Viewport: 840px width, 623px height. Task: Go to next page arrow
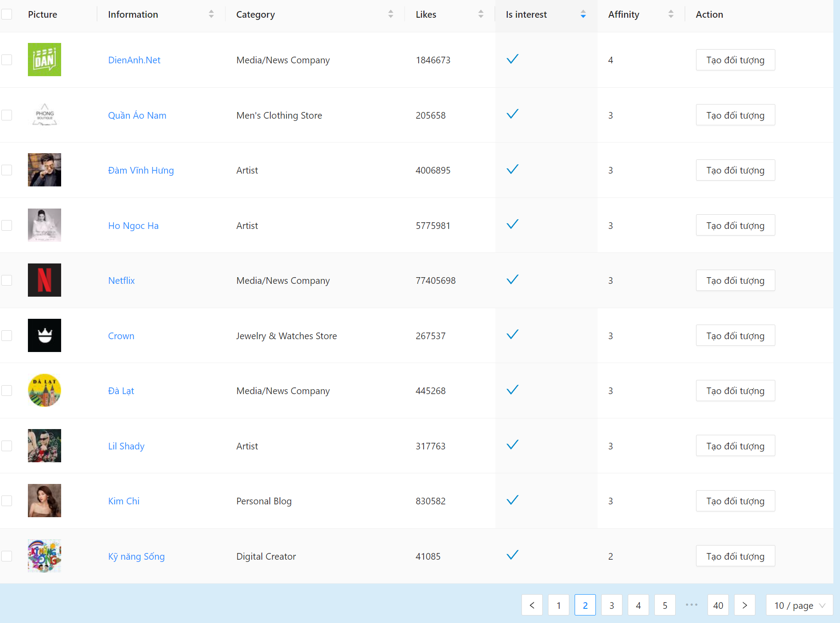745,605
